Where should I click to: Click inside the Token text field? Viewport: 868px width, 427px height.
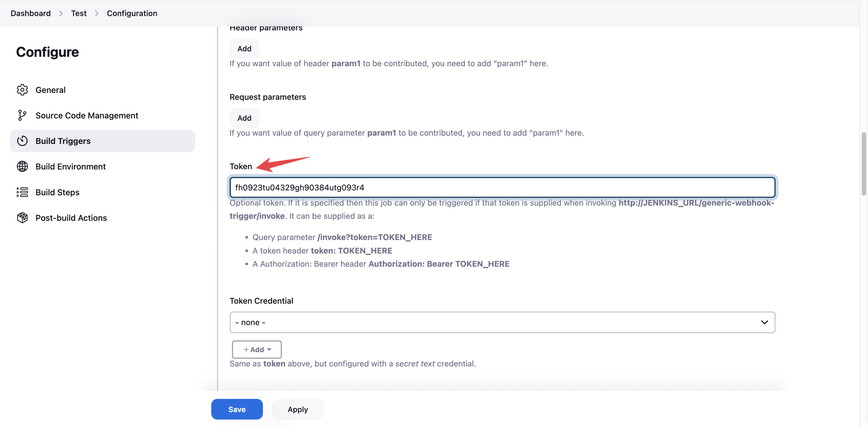tap(502, 188)
